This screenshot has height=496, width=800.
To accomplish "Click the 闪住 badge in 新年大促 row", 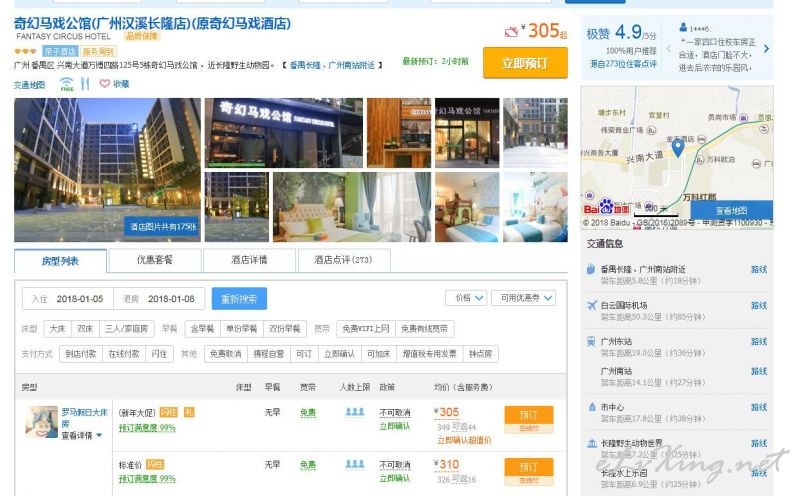I will coord(169,412).
